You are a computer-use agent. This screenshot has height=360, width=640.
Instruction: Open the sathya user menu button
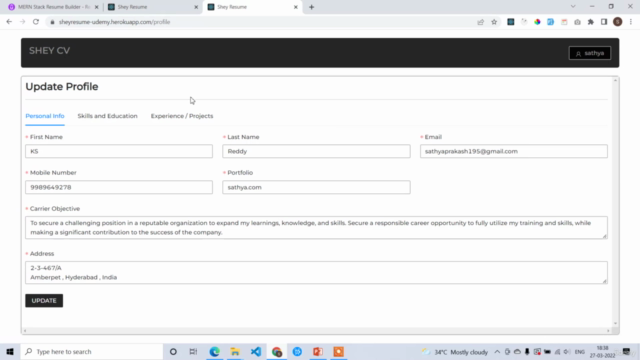[x=590, y=53]
